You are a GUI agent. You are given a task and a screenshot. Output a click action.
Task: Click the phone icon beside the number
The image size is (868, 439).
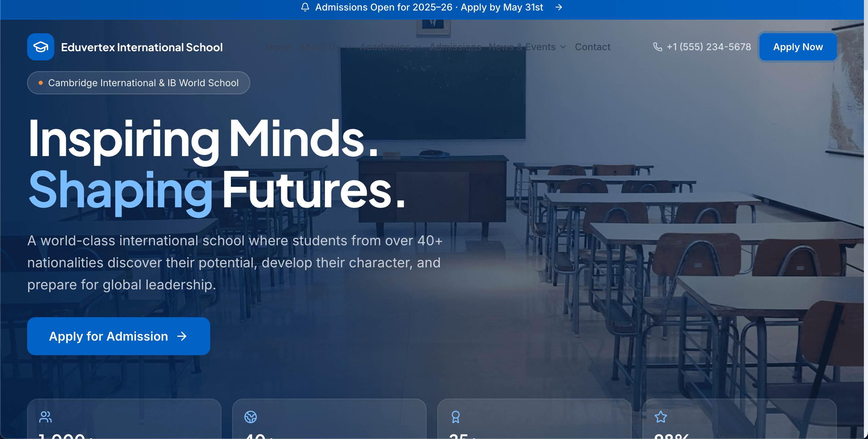tap(657, 47)
